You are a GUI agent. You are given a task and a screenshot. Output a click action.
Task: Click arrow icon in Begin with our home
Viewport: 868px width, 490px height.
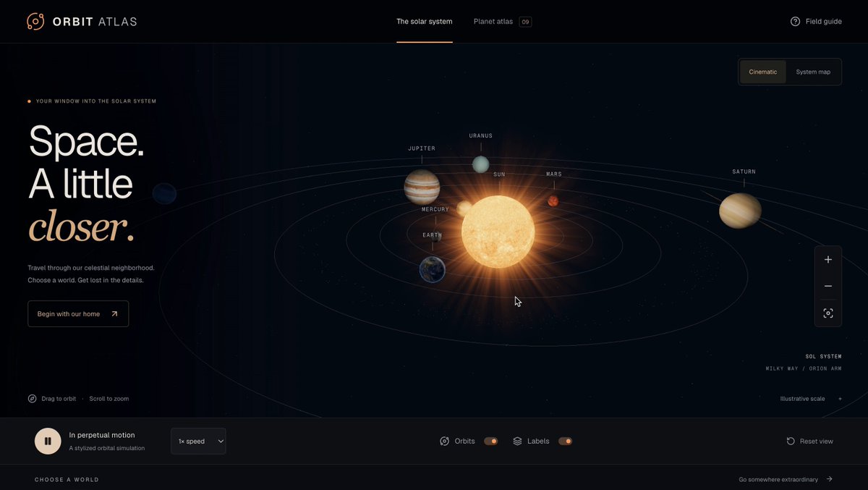(114, 314)
